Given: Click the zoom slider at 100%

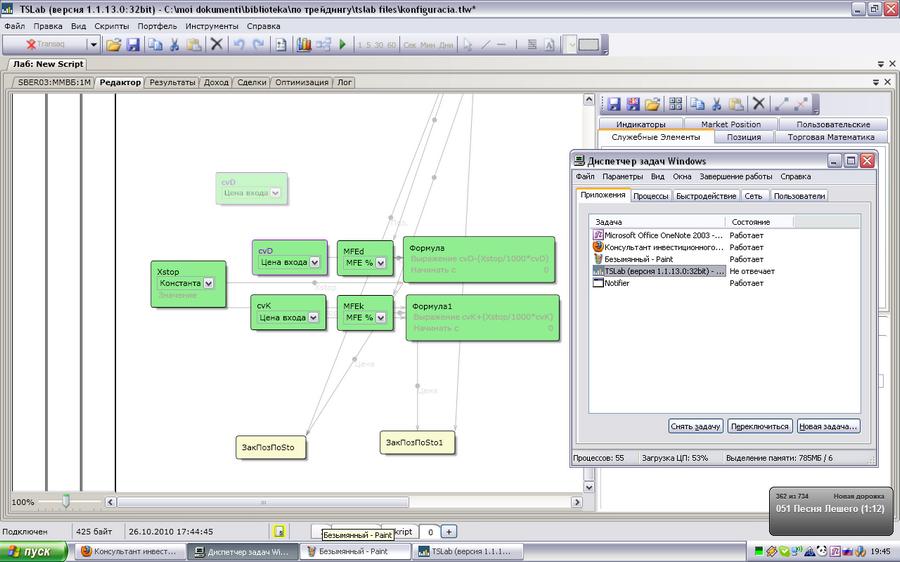Looking at the screenshot, I should tap(66, 501).
